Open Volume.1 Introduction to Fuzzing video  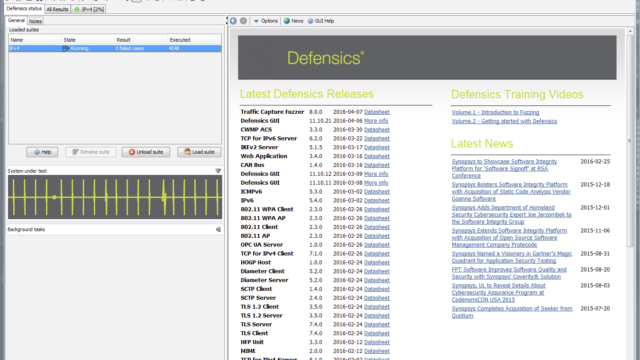click(495, 112)
